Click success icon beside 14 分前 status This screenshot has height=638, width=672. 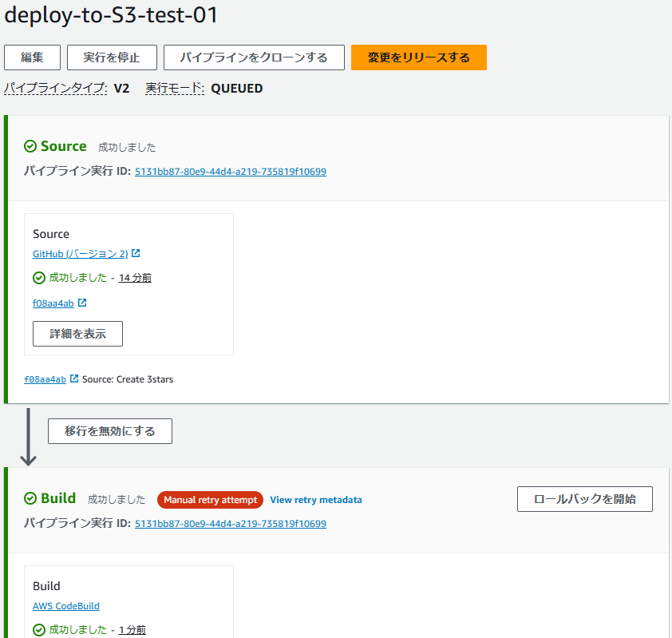pyautogui.click(x=39, y=278)
